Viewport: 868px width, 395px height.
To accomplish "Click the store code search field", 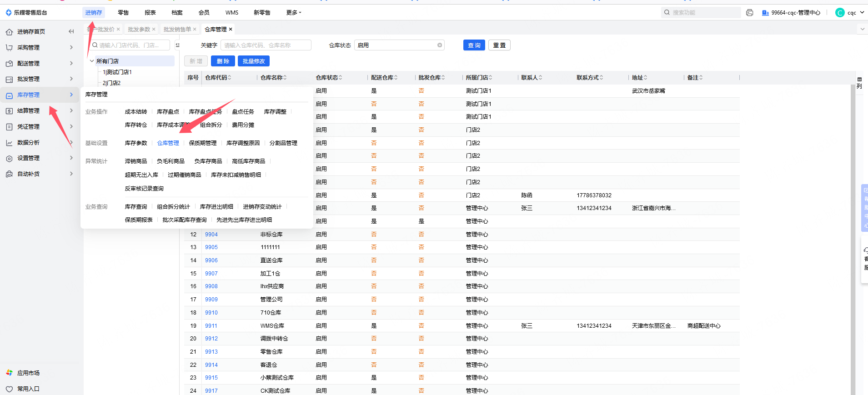I will [130, 45].
